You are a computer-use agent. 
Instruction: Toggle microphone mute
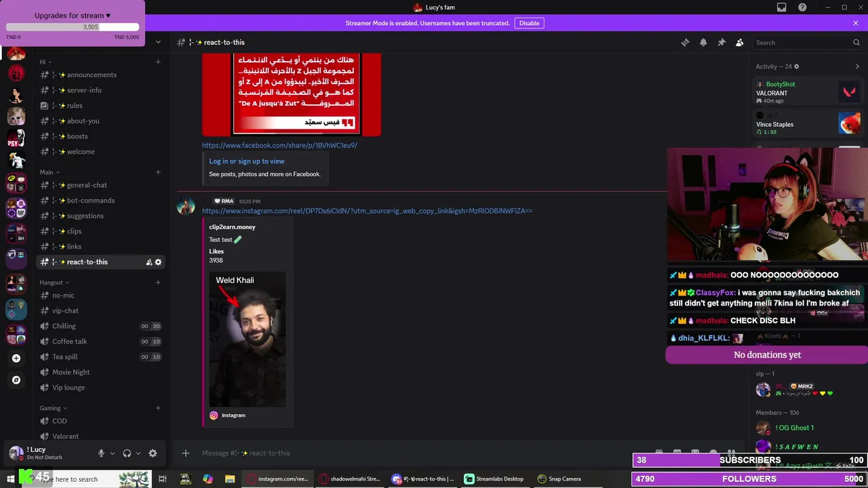(101, 453)
